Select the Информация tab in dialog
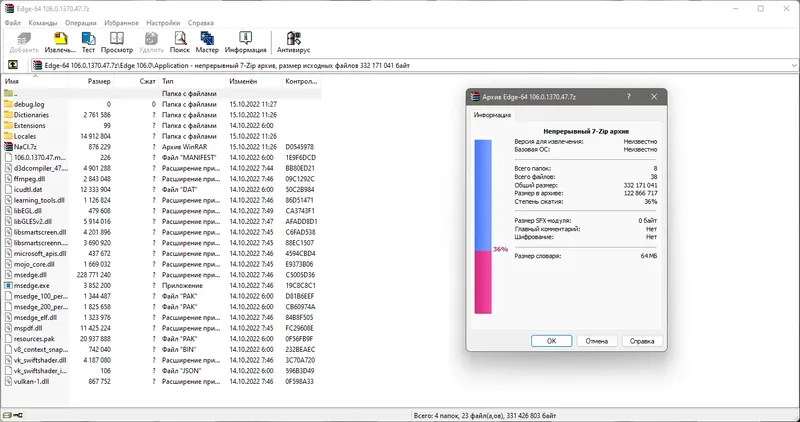 492,115
